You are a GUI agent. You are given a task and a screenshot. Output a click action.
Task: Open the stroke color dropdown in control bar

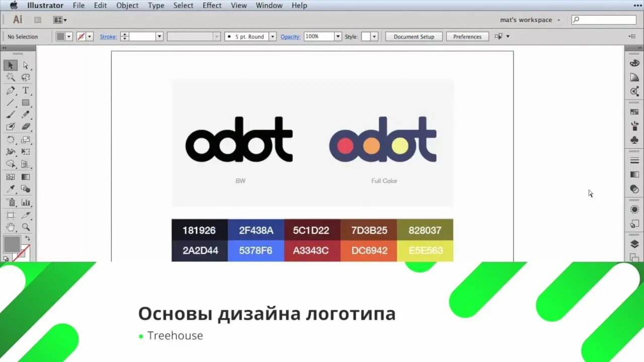pos(90,37)
